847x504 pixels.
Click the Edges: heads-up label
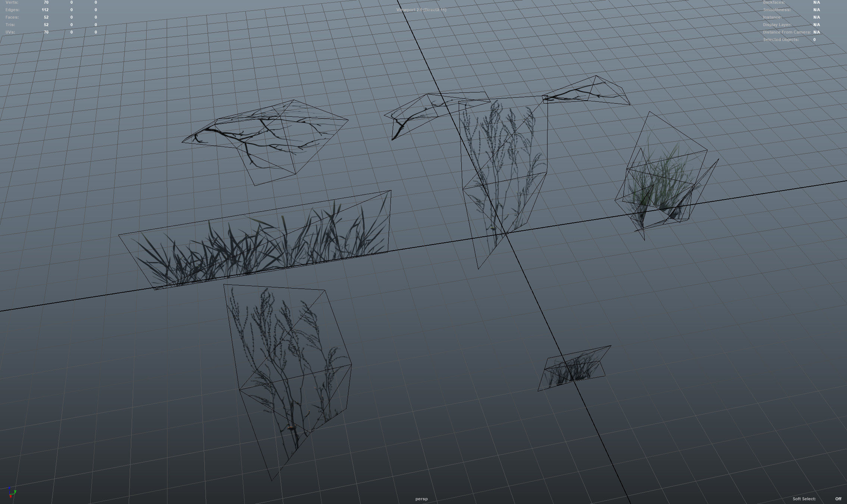(x=12, y=10)
